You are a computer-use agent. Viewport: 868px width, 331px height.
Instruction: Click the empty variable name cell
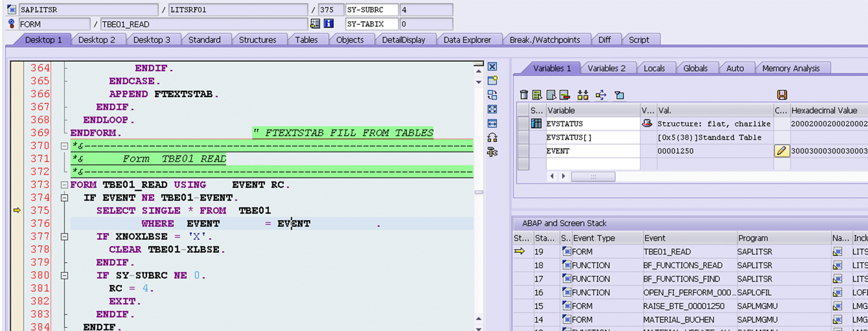593,164
